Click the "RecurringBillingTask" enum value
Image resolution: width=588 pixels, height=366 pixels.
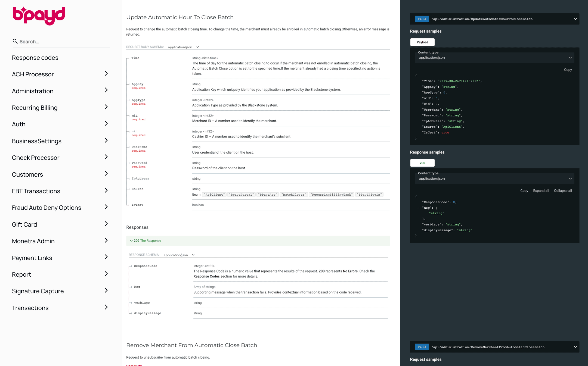[x=332, y=195]
